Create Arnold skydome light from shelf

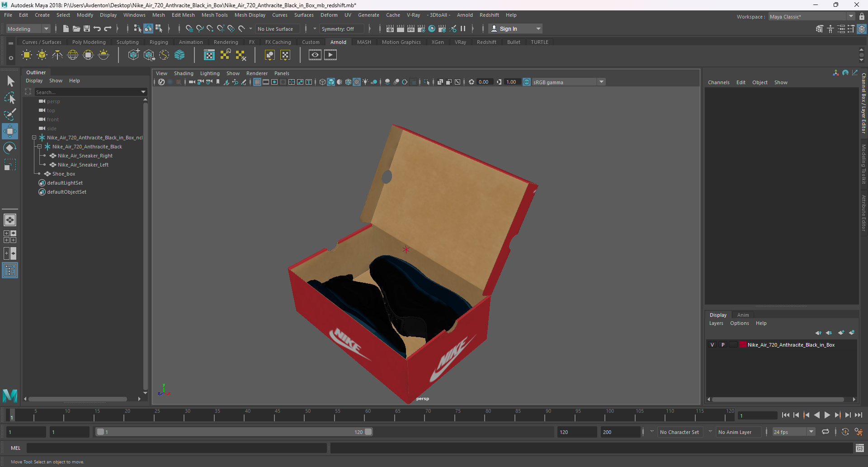pyautogui.click(x=73, y=55)
